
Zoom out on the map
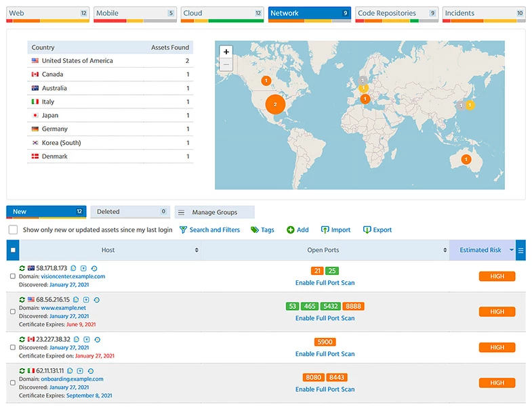tap(226, 65)
